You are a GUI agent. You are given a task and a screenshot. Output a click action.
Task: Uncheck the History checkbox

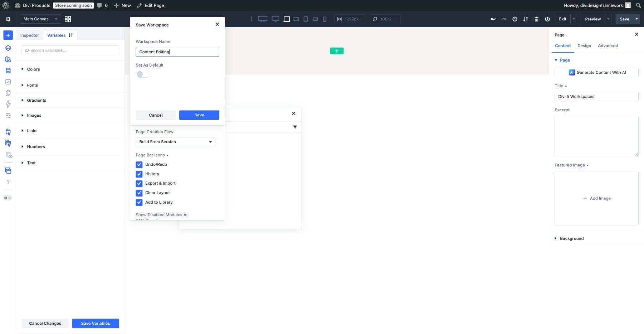[139, 174]
